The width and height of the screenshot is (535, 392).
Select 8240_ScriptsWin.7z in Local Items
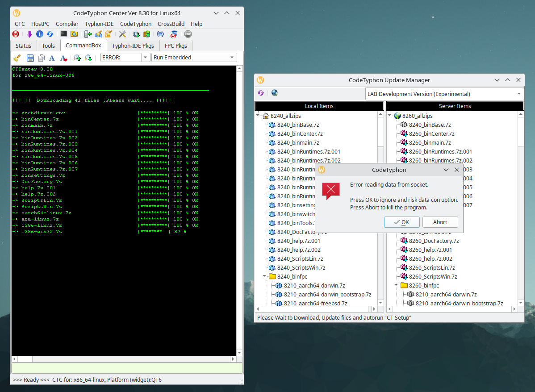coord(301,267)
